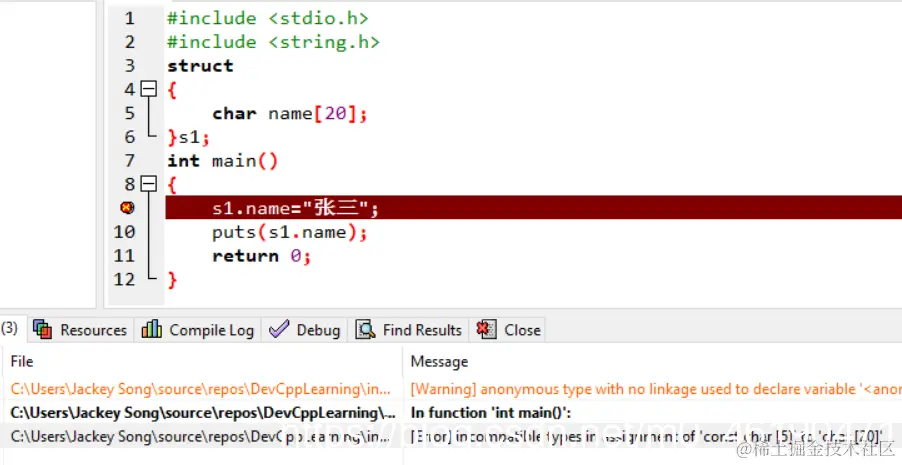This screenshot has height=465, width=902.
Task: Select the file path in the error row
Action: [201, 437]
